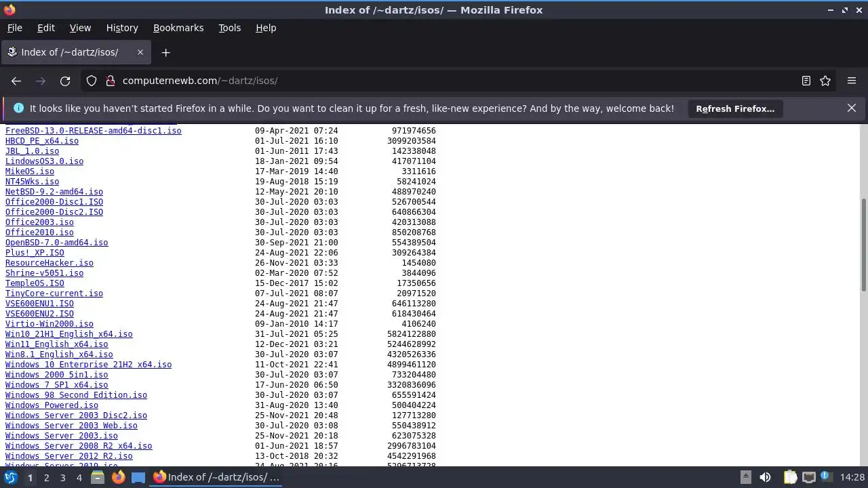The height and width of the screenshot is (488, 868).
Task: Download Windows_7_SP1_x64.iso
Action: pos(56,385)
